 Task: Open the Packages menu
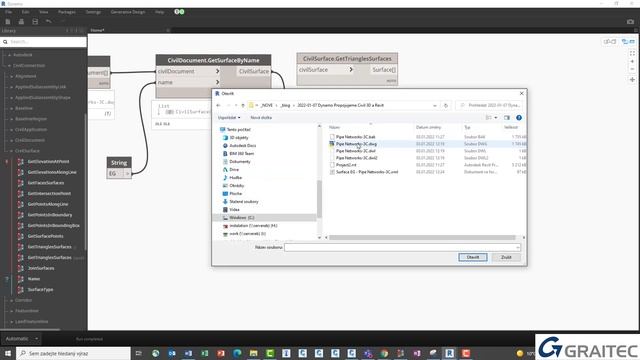(67, 12)
